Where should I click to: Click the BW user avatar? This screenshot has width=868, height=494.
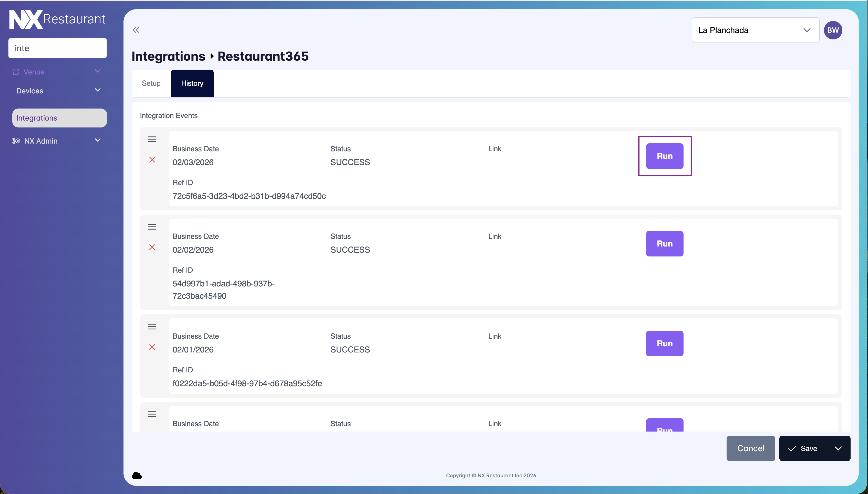tap(833, 30)
